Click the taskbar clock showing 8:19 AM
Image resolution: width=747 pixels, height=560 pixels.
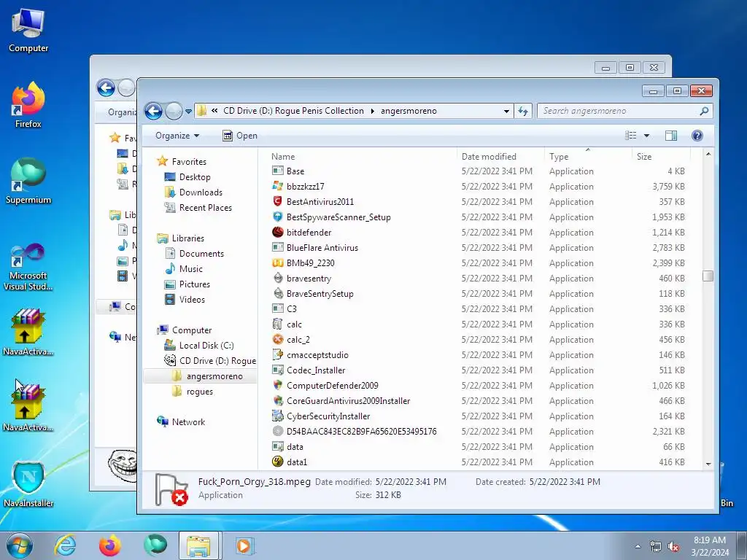click(x=710, y=545)
